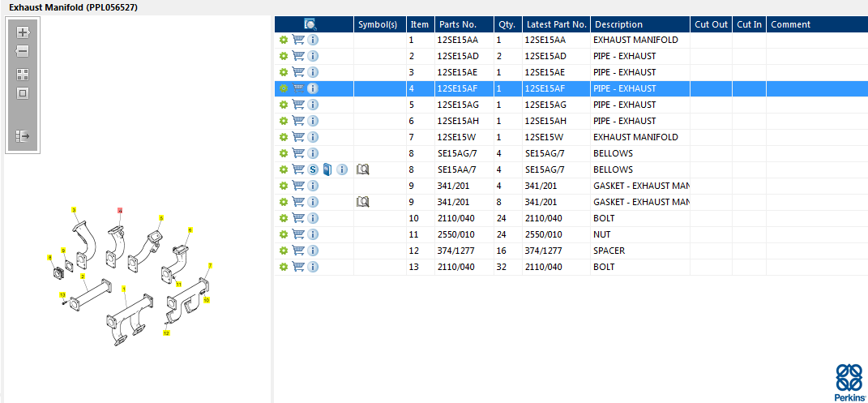
Task: Click the list export arrow icon
Action: 23,136
